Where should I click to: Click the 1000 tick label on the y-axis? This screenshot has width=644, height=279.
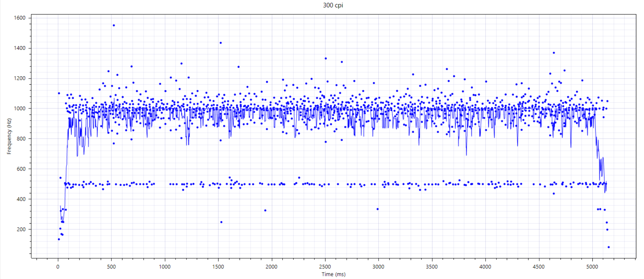click(x=19, y=108)
